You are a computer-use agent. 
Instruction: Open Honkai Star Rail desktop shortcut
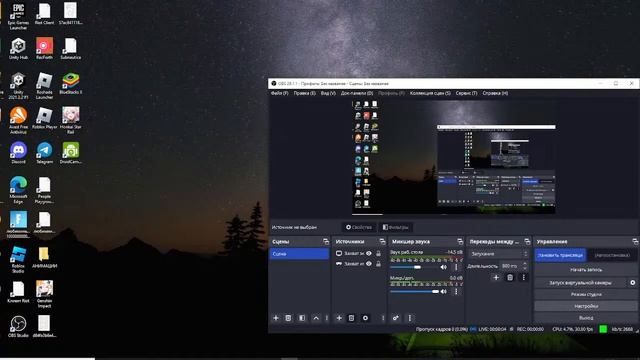point(71,120)
